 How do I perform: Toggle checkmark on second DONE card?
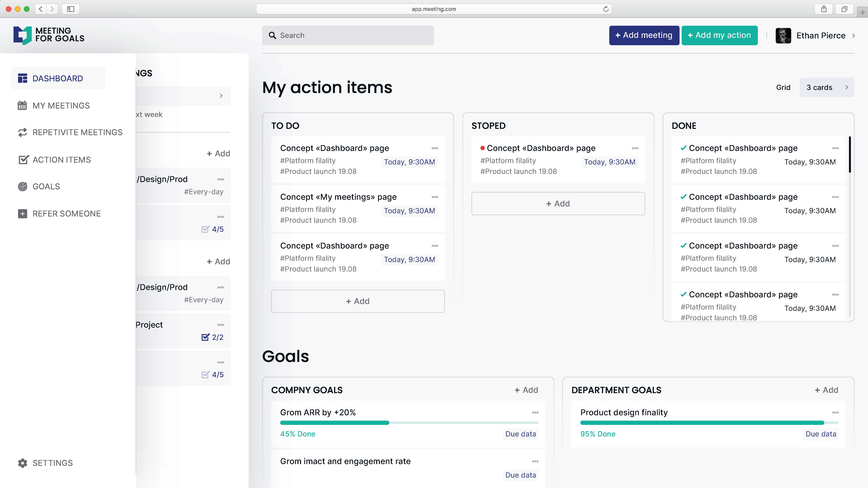click(x=683, y=197)
